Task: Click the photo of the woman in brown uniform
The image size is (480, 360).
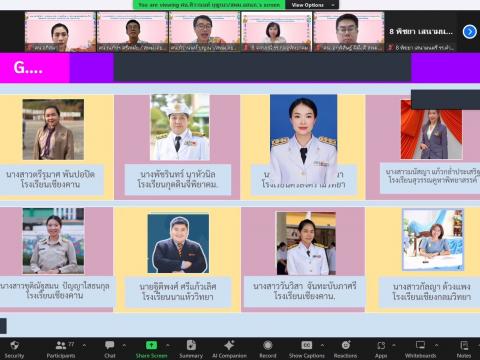Action: pyautogui.click(x=53, y=129)
